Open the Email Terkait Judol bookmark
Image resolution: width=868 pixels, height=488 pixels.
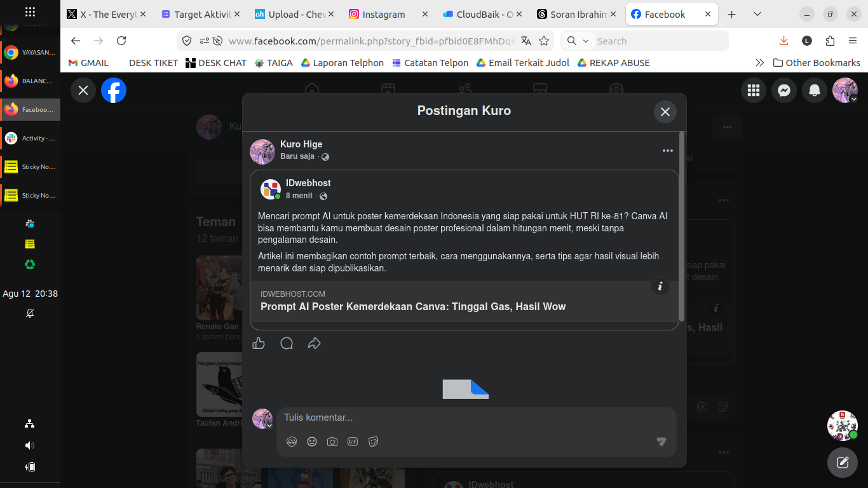[x=522, y=63]
